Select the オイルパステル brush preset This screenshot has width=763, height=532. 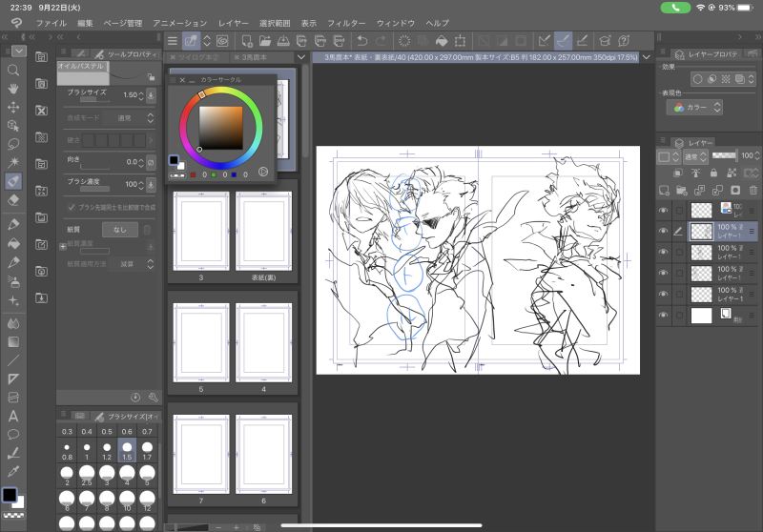click(82, 73)
